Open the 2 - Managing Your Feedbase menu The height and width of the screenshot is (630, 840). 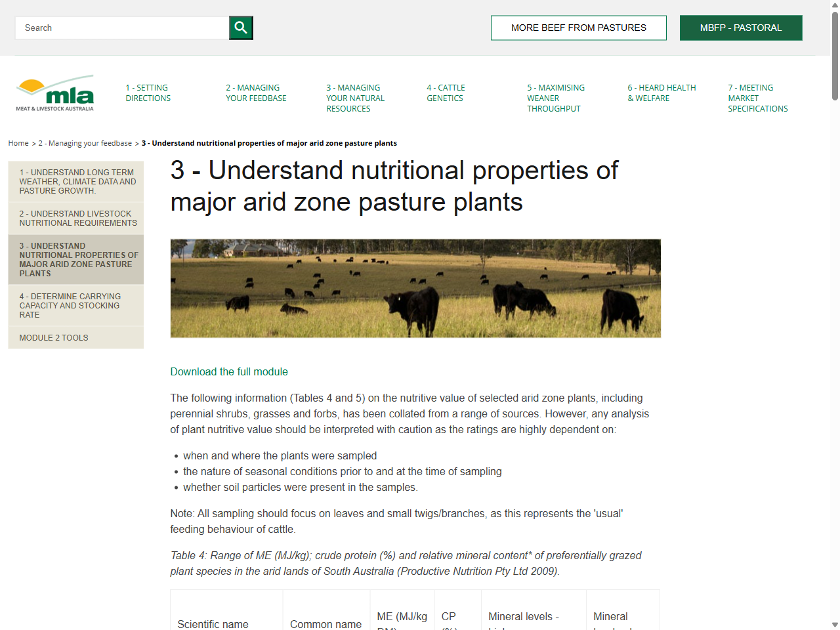[256, 93]
